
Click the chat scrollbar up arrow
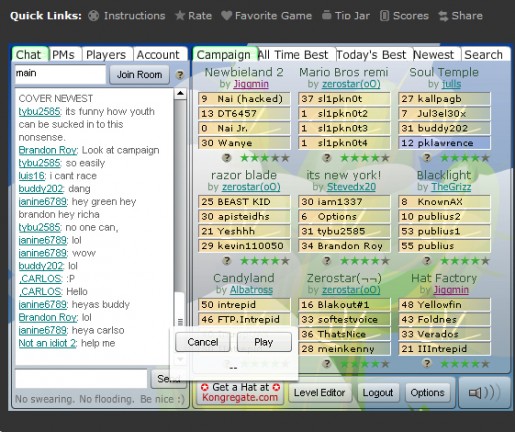tap(180, 93)
